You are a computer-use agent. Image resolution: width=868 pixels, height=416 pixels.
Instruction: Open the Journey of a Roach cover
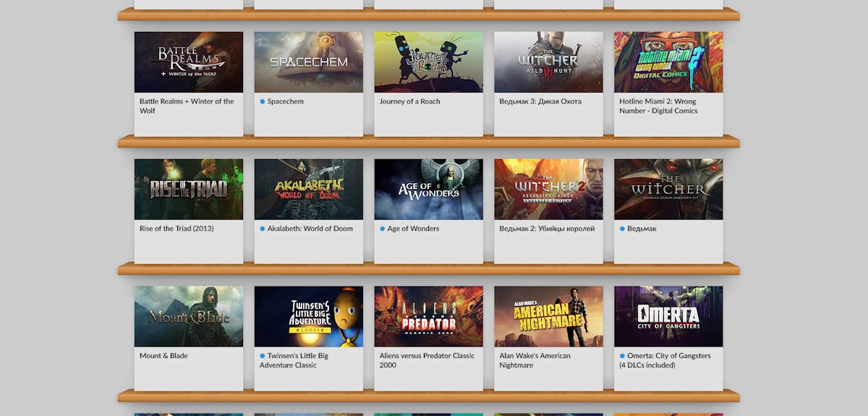coord(429,62)
